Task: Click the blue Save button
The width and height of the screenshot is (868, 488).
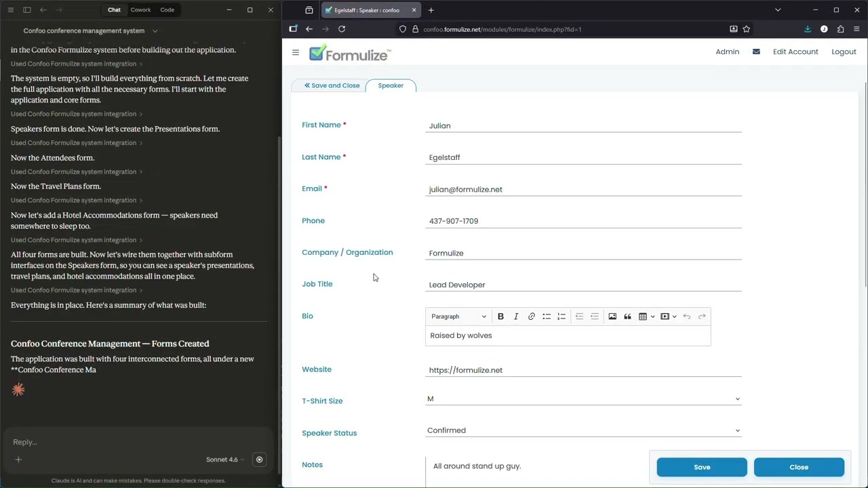Action: click(702, 467)
